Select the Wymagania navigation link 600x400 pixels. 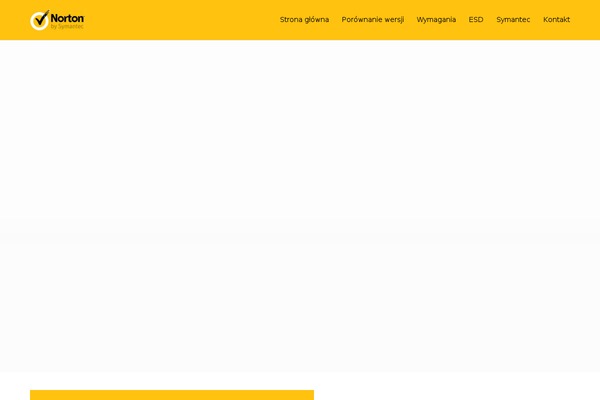(436, 20)
